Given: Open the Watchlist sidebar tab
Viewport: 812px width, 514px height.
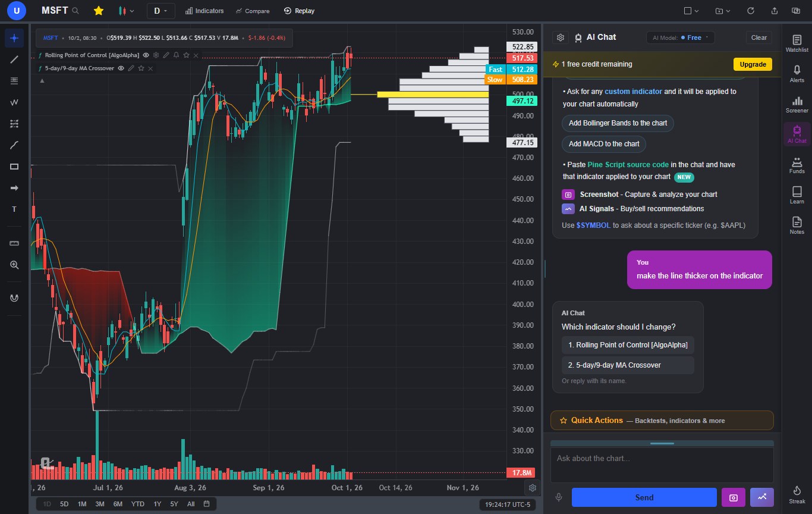Looking at the screenshot, I should click(797, 43).
